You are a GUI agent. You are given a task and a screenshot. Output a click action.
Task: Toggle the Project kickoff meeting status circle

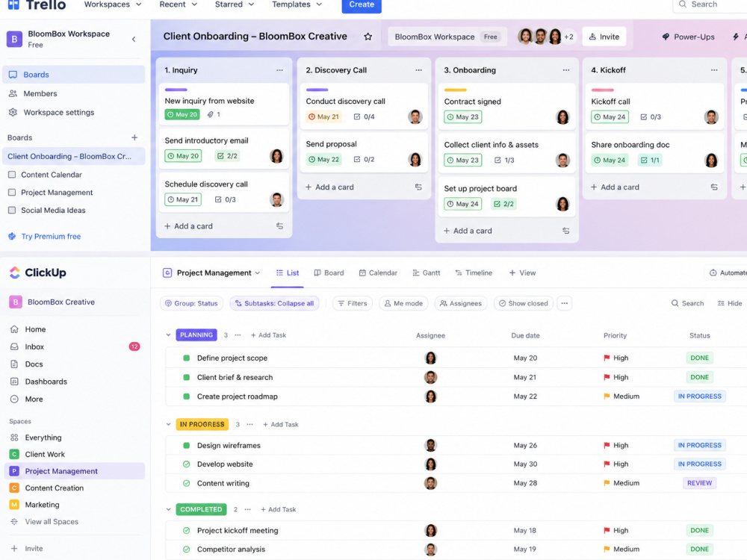[x=186, y=530]
